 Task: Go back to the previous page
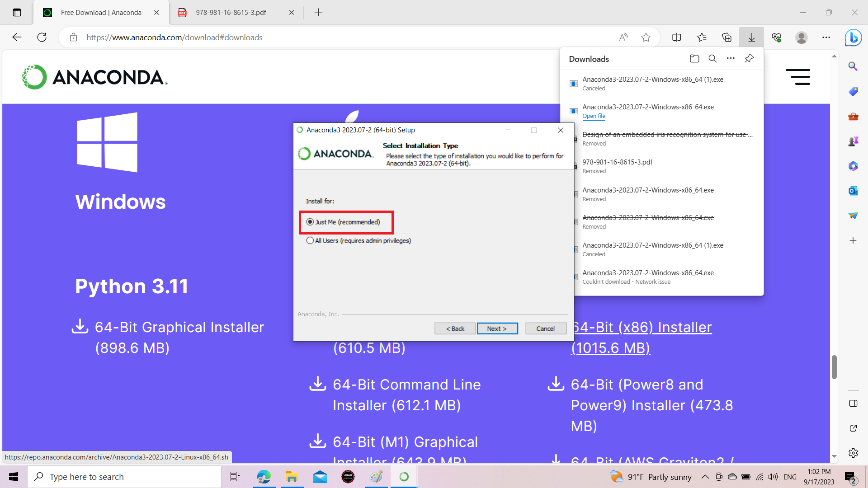pyautogui.click(x=17, y=38)
